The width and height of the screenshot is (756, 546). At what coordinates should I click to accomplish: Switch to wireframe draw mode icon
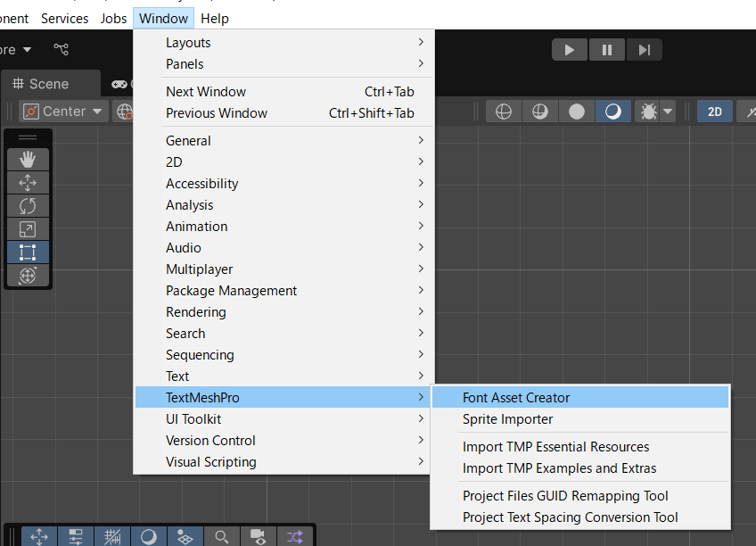504,112
